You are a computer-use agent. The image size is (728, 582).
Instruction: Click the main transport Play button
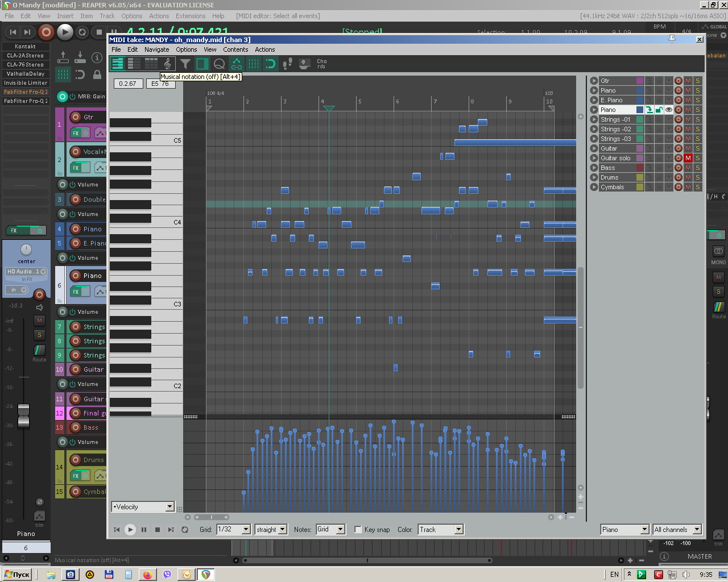65,32
